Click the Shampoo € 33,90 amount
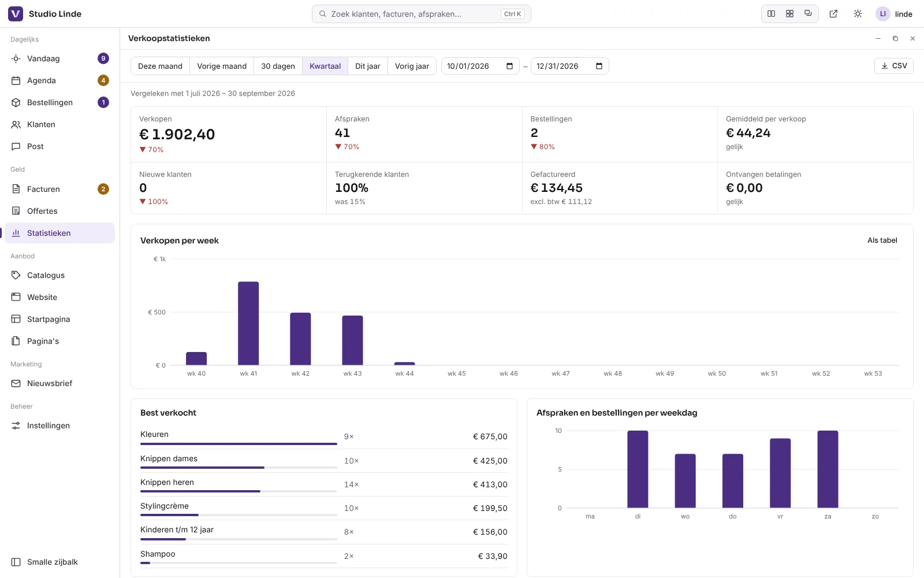 click(493, 556)
